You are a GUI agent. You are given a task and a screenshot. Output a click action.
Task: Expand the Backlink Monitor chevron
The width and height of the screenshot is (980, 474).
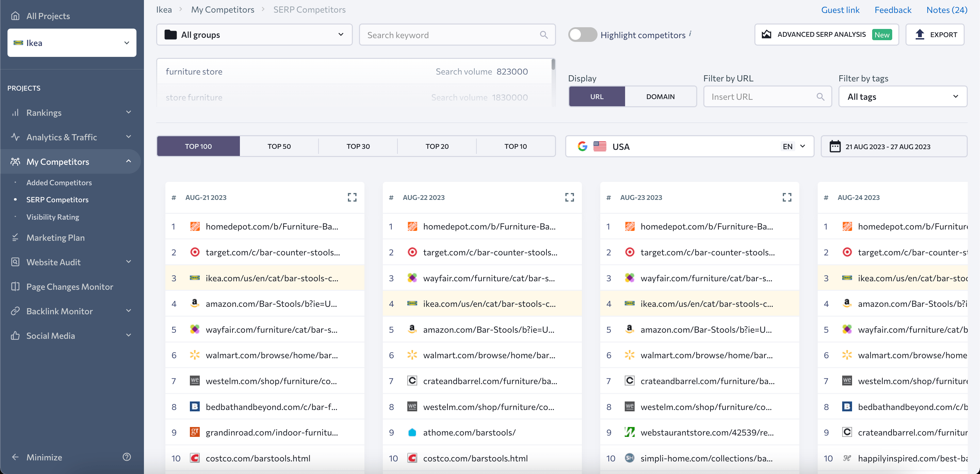(128, 311)
